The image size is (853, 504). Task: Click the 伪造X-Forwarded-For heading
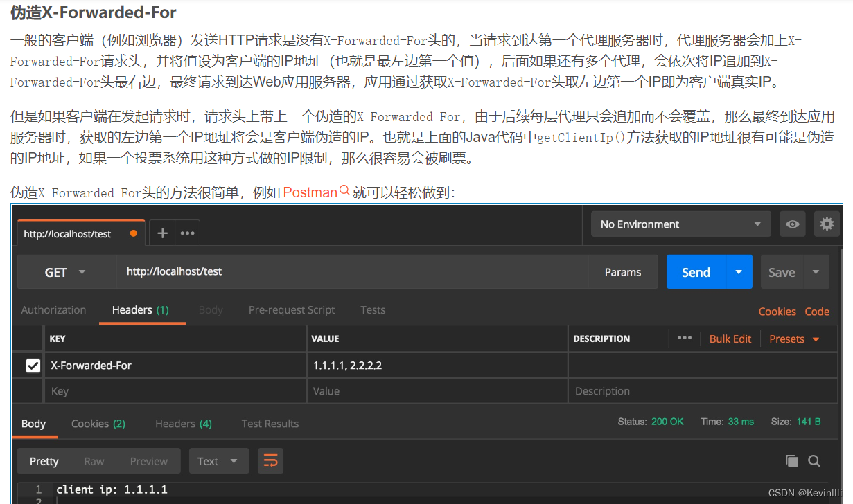[x=94, y=12]
